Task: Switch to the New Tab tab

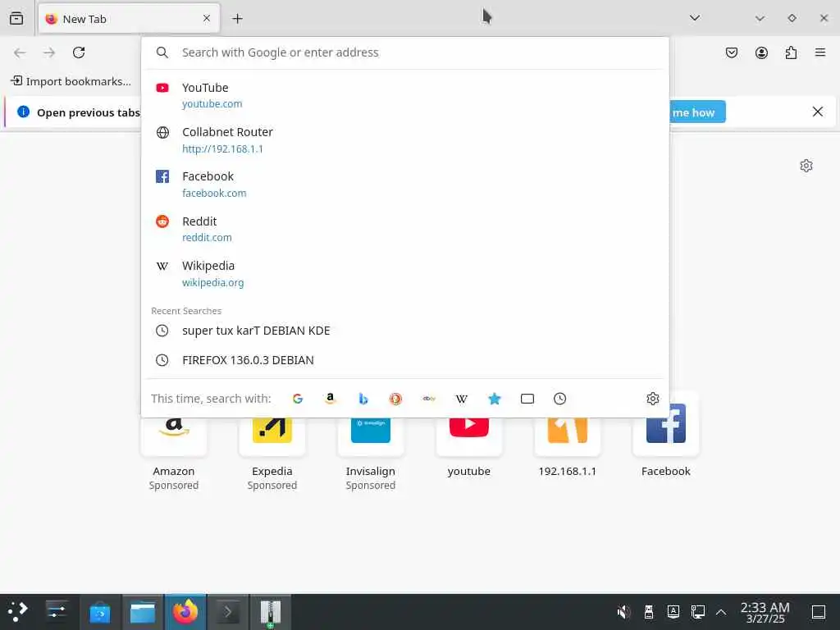Action: 129,19
